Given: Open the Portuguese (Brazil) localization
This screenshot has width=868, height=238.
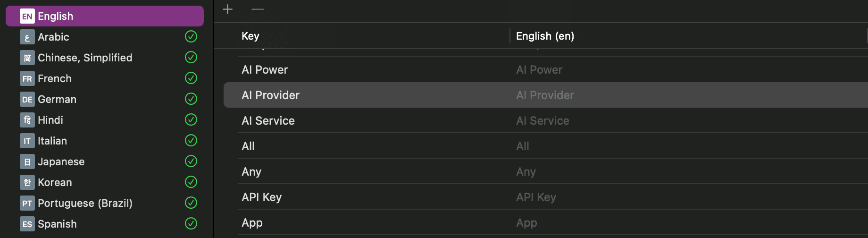Looking at the screenshot, I should coord(85,203).
